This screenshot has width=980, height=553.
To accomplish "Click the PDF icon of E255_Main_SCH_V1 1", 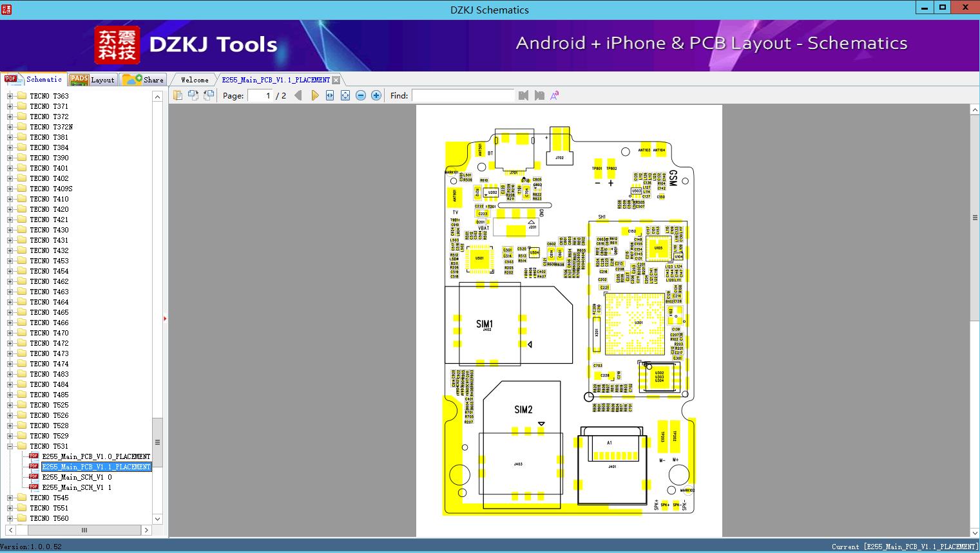I will tap(34, 487).
